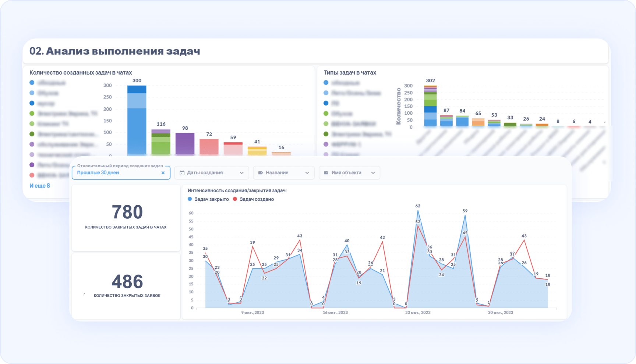Click the green legend marker in left chart legend
The image size is (636, 364).
click(31, 114)
